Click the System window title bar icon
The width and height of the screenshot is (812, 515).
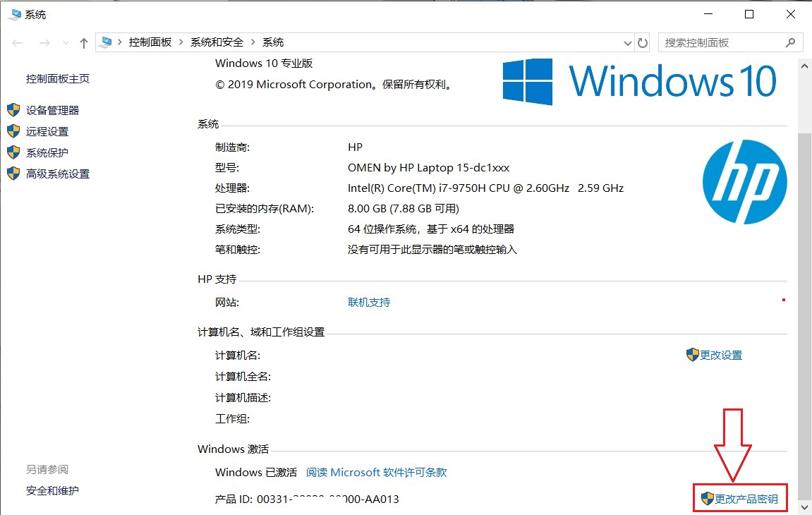pyautogui.click(x=15, y=15)
